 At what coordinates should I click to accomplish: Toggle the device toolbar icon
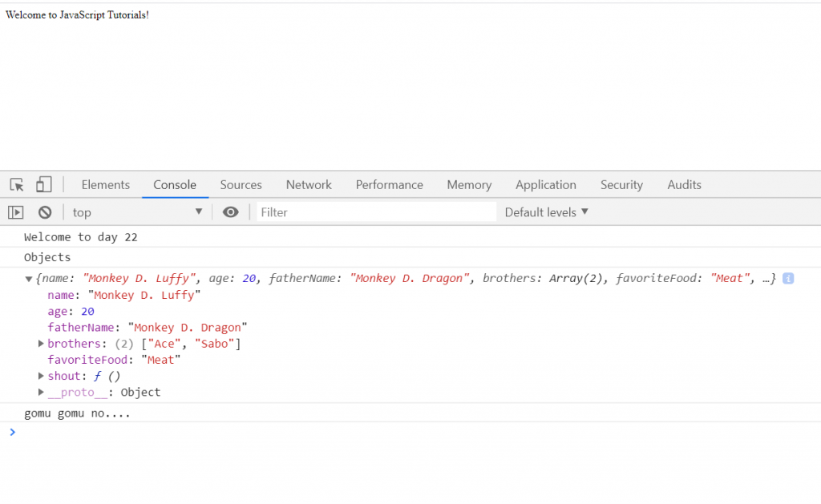click(x=43, y=184)
